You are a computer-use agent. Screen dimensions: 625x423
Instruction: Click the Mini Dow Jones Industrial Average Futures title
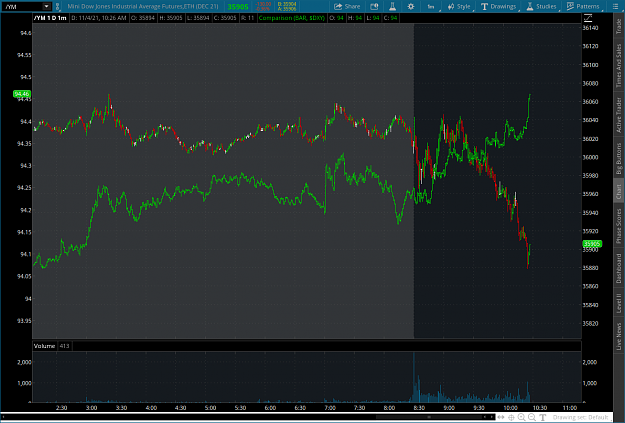[x=143, y=6]
